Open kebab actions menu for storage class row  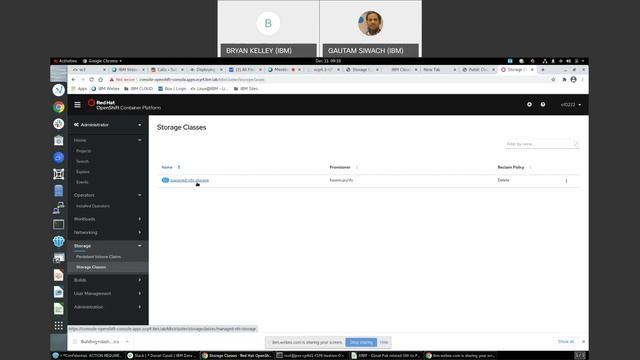pyautogui.click(x=567, y=180)
